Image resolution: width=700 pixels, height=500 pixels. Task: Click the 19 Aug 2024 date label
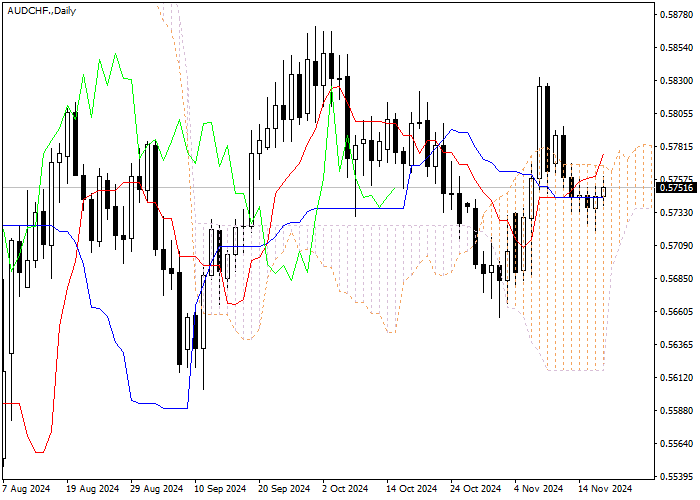(93, 489)
